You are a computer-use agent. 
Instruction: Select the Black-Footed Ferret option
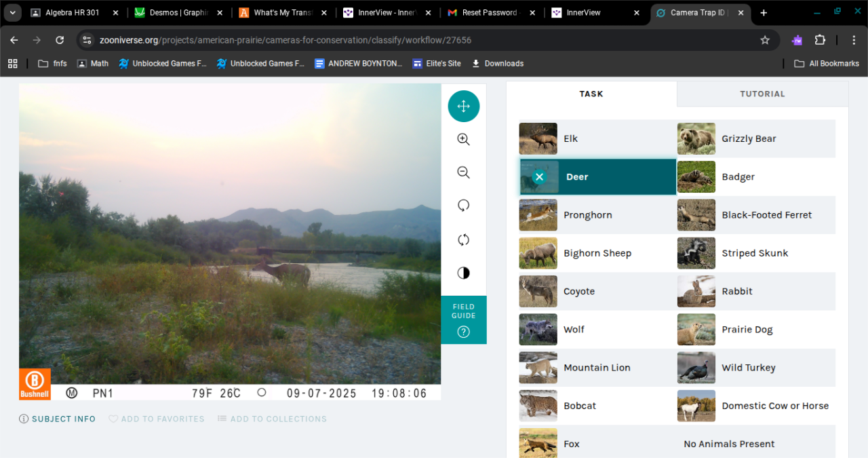[x=756, y=215]
